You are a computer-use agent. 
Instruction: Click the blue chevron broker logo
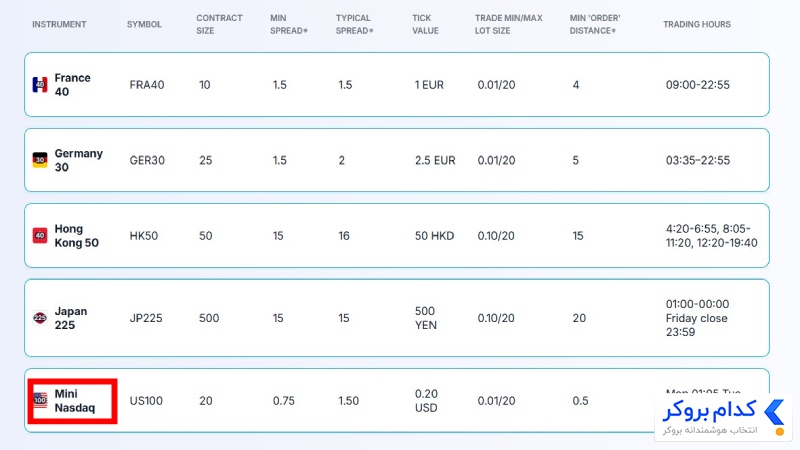click(x=774, y=412)
